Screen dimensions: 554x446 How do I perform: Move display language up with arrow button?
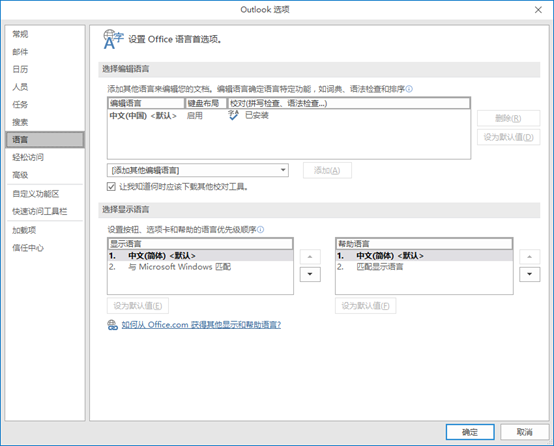click(x=310, y=257)
